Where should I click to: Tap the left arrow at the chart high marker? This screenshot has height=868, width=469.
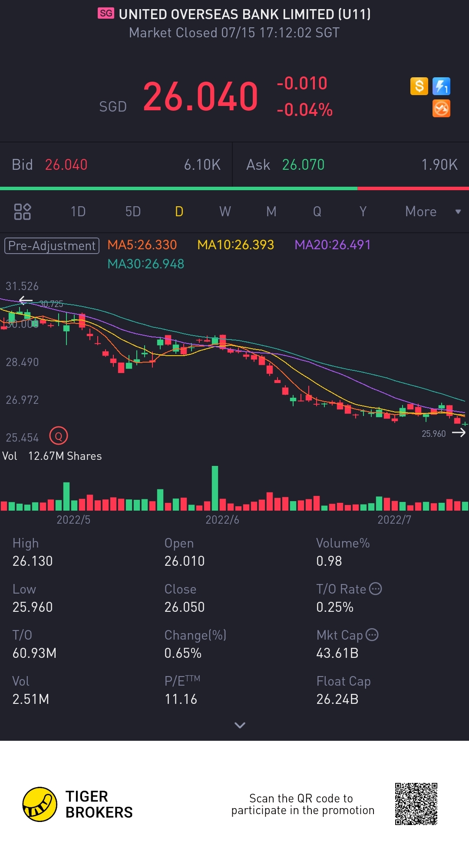click(26, 300)
